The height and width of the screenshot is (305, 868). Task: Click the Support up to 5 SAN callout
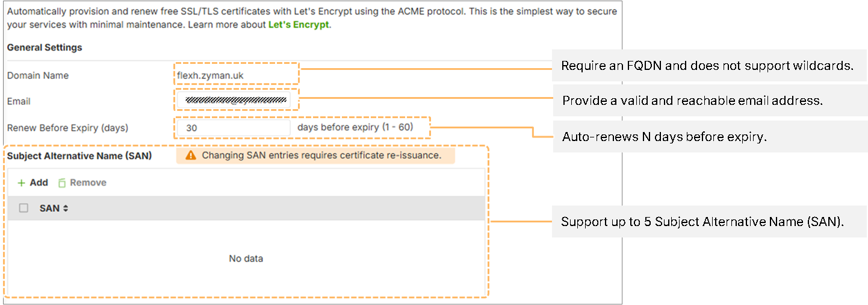pyautogui.click(x=702, y=222)
